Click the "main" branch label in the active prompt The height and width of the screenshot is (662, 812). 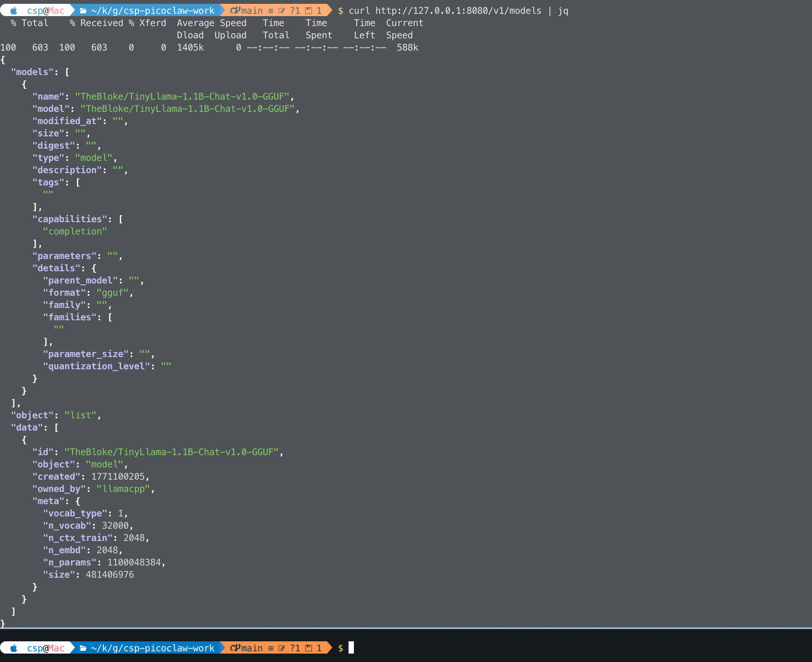pos(252,648)
